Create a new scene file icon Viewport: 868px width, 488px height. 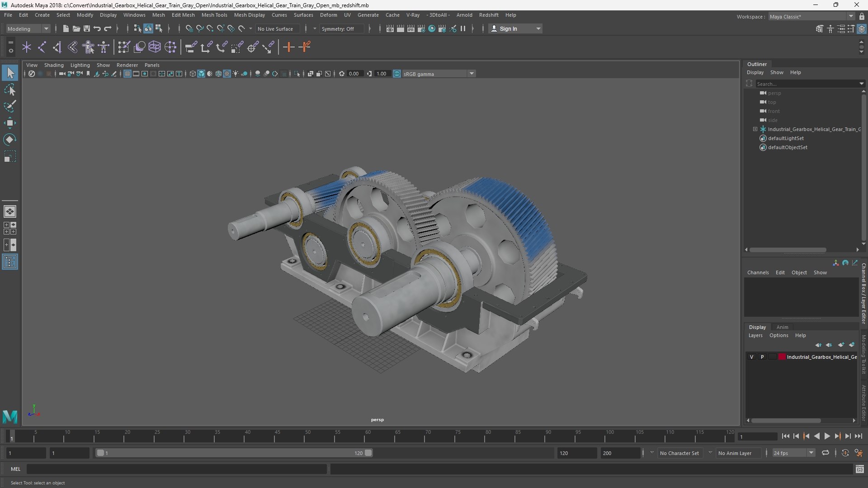(x=66, y=28)
